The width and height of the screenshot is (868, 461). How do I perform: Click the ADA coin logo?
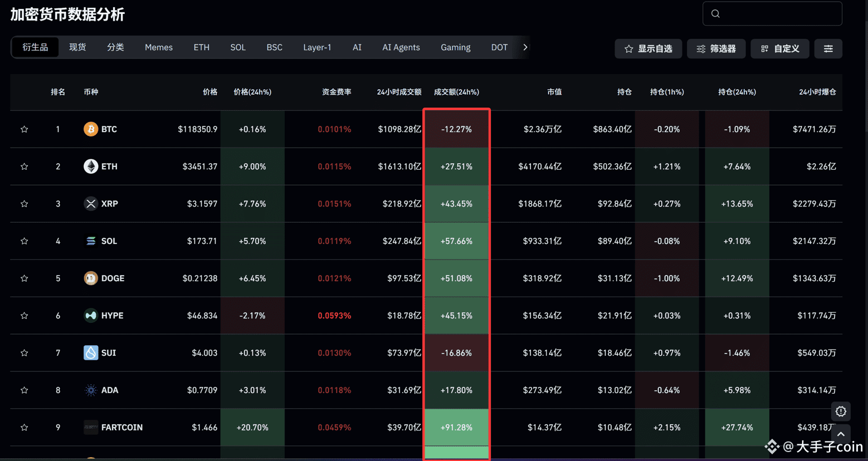pos(91,390)
